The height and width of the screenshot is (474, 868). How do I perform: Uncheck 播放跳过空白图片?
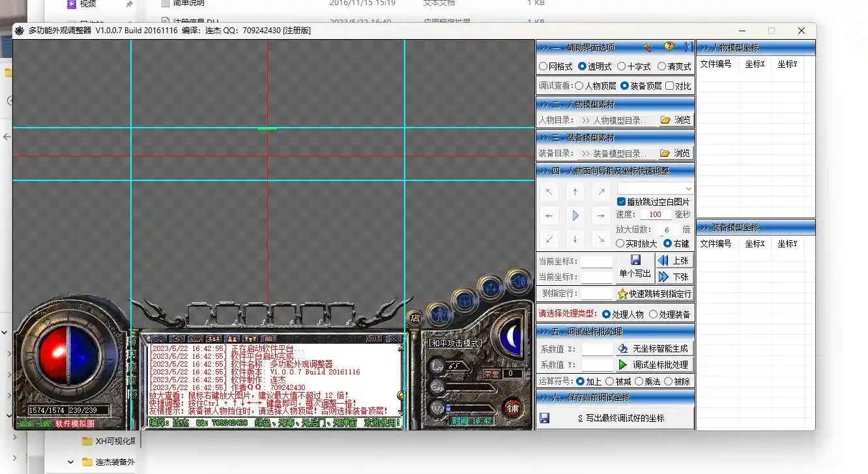(653, 202)
